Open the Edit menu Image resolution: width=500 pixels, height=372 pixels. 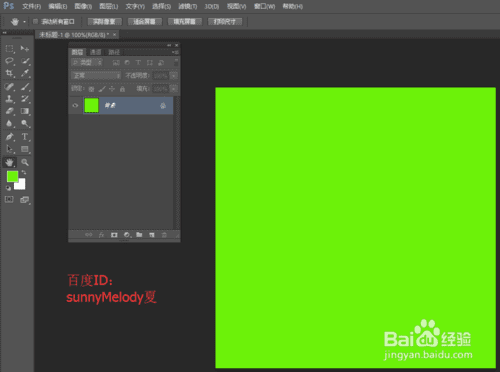pos(58,6)
